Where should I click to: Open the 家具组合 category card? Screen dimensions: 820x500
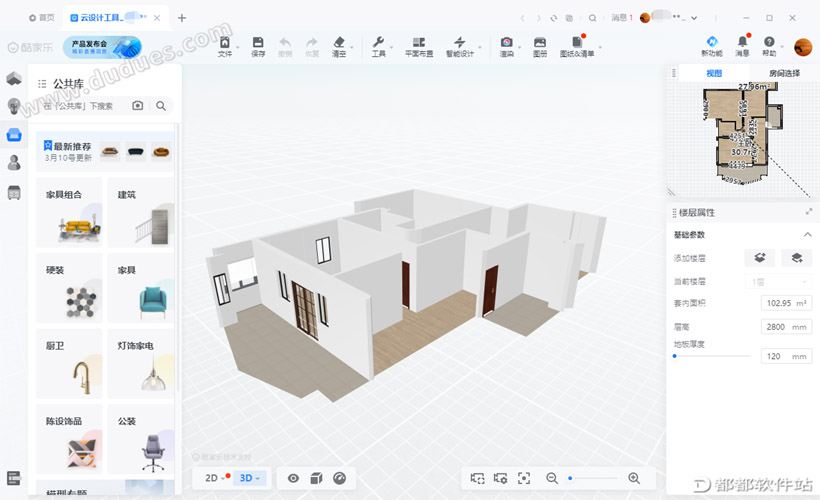click(x=69, y=212)
